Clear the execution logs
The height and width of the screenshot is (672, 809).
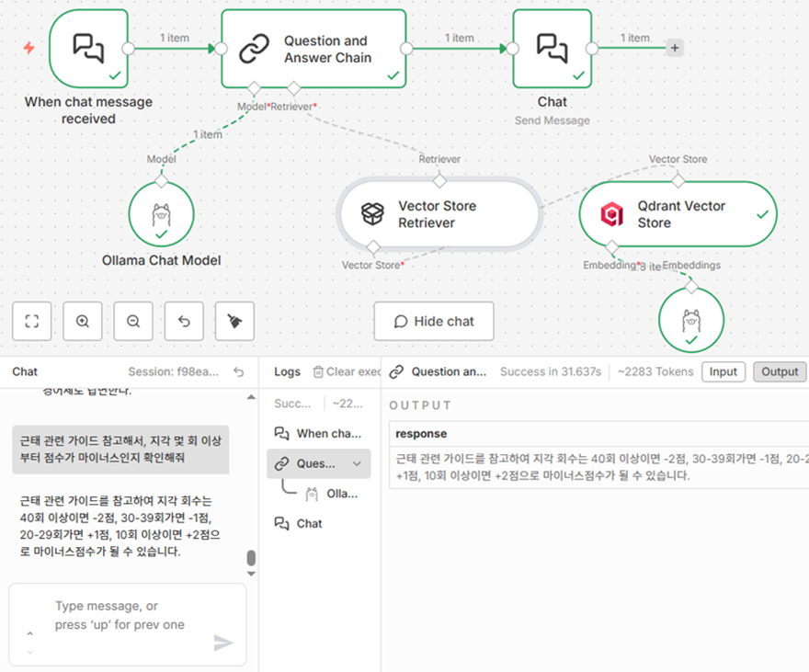pos(346,371)
